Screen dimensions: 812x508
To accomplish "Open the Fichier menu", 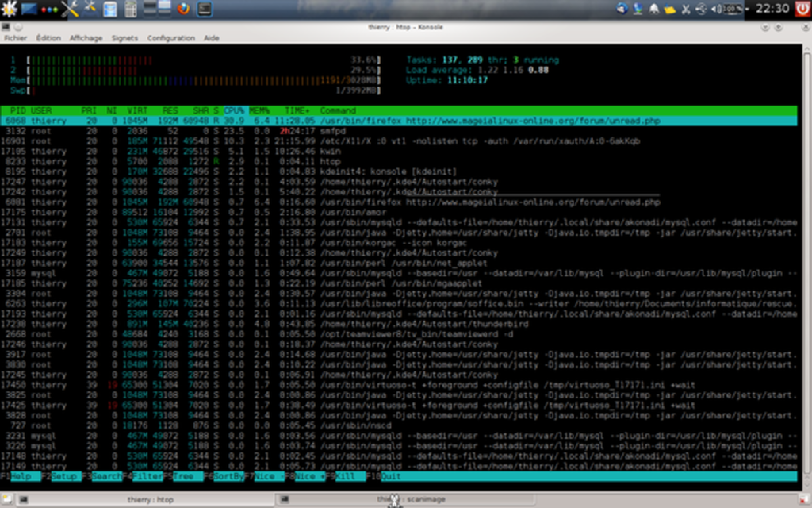I will pos(16,38).
